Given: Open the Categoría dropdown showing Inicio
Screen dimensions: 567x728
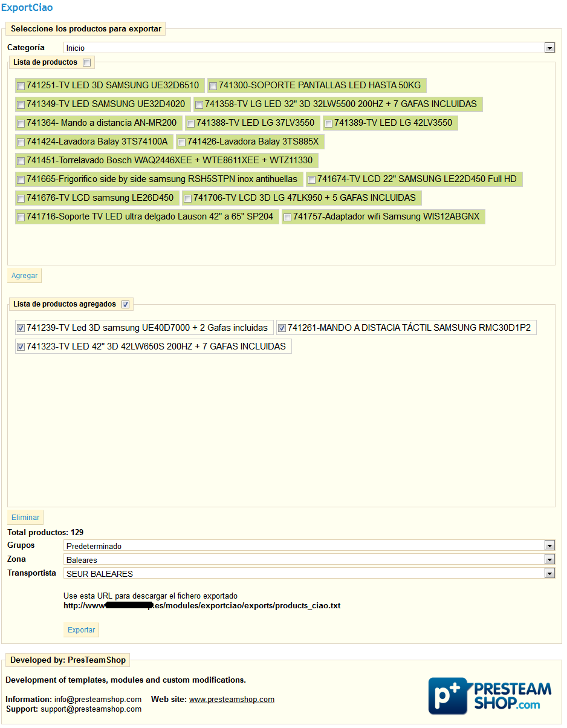Looking at the screenshot, I should click(x=309, y=48).
